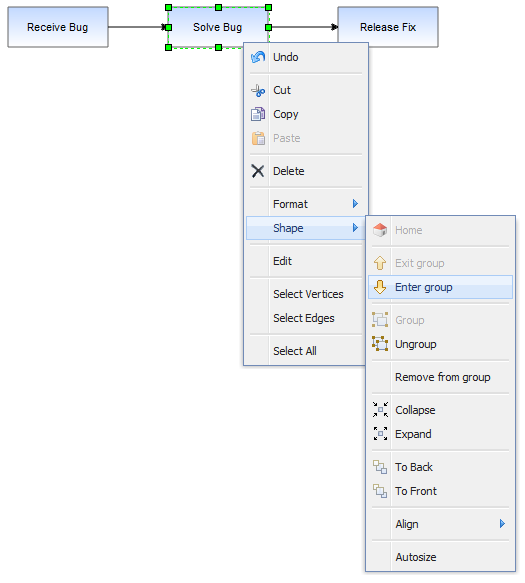Expand the Shape submenu arrow
The width and height of the screenshot is (525, 583).
[x=355, y=228]
